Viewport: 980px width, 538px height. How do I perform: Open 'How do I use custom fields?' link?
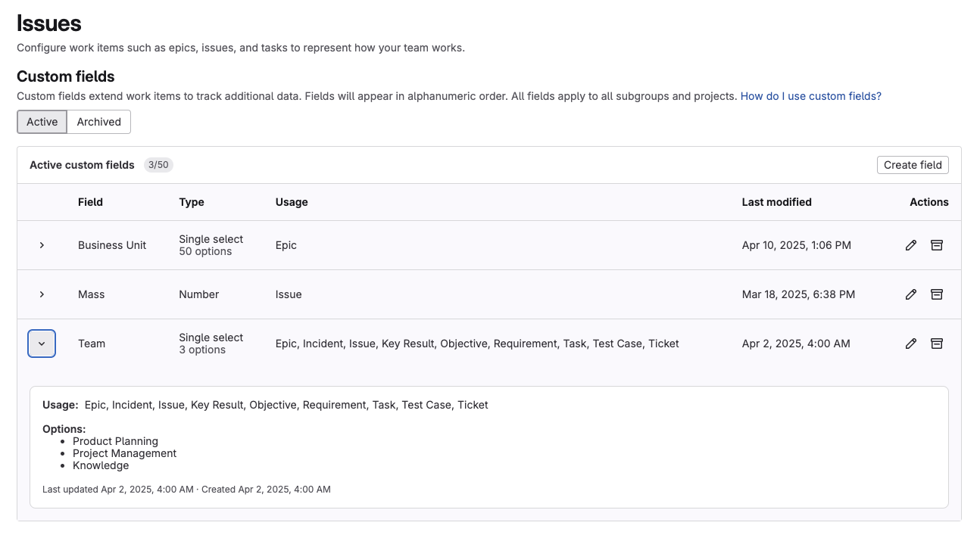[810, 96]
